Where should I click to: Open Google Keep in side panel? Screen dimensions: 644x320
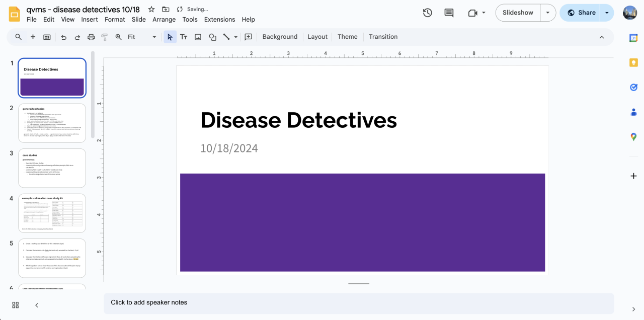click(x=633, y=62)
